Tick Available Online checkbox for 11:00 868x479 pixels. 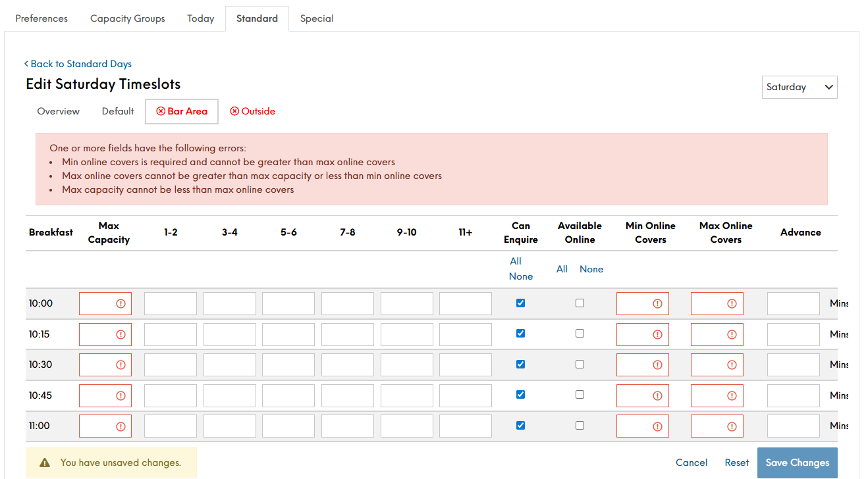[580, 426]
